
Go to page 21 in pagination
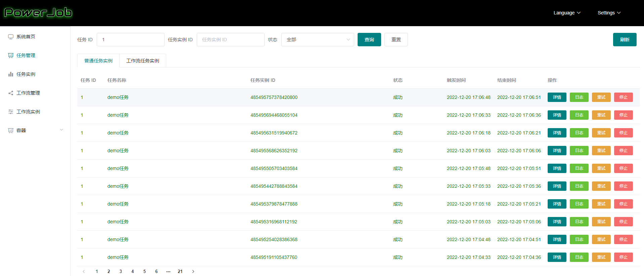(x=180, y=271)
